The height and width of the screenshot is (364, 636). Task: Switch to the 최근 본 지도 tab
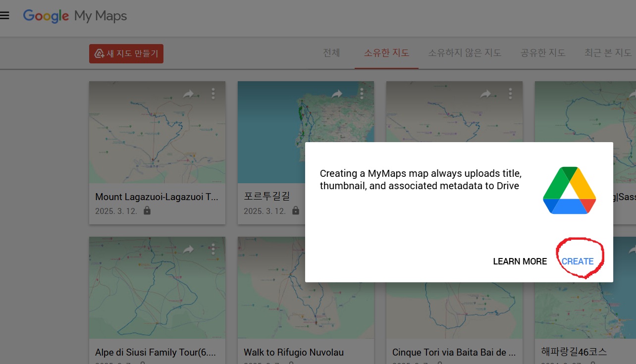tap(608, 52)
